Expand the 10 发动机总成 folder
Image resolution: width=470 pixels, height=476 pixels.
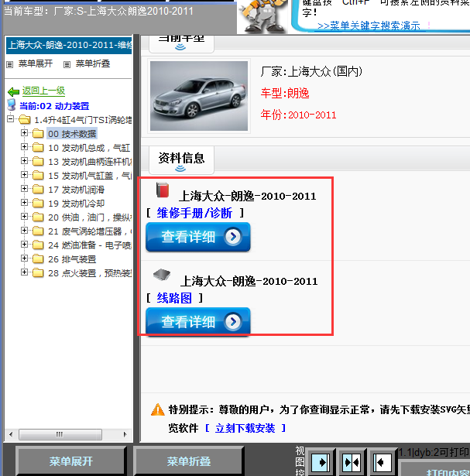click(x=24, y=146)
